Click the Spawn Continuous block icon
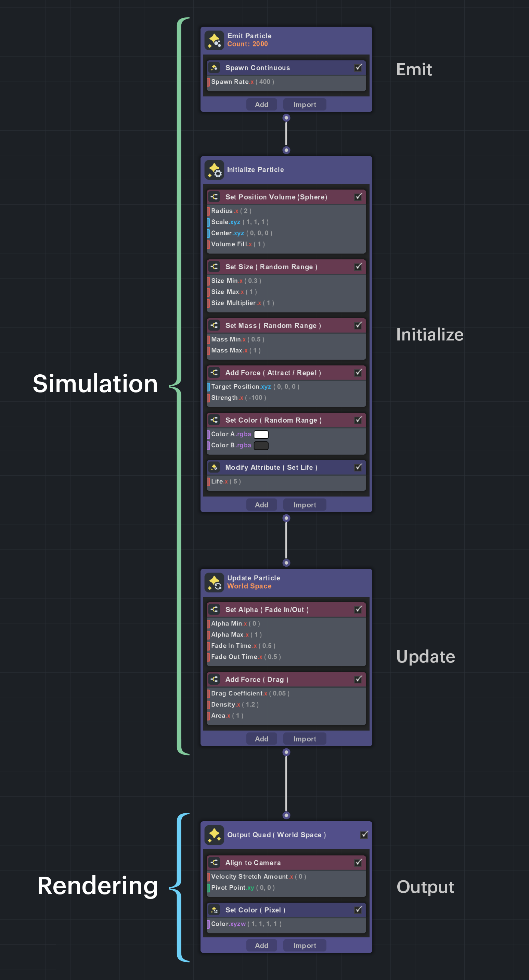529x980 pixels. pos(214,68)
